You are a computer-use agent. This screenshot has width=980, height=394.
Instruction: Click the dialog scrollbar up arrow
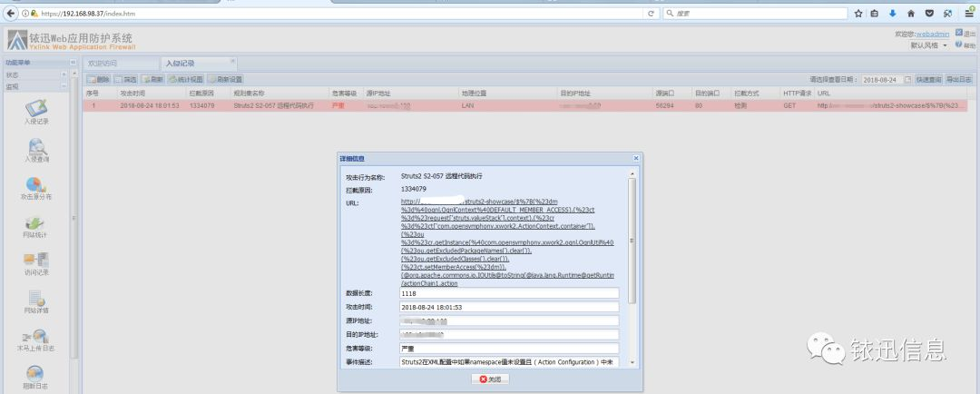[x=632, y=173]
